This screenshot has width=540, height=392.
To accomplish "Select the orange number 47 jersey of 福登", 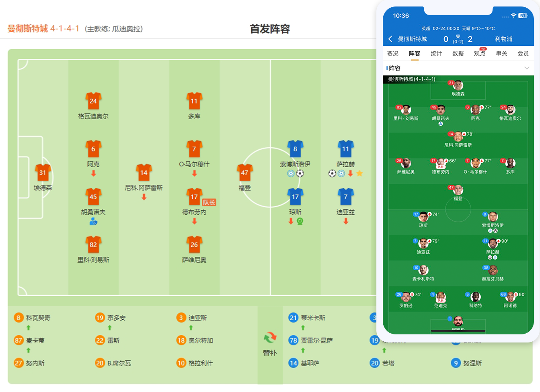I will click(x=244, y=173).
